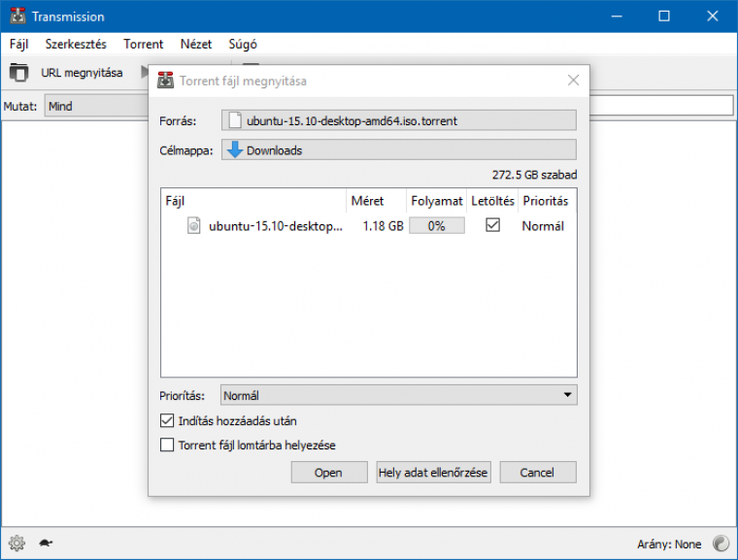Click the blue Downloads arrow icon

coord(235,149)
